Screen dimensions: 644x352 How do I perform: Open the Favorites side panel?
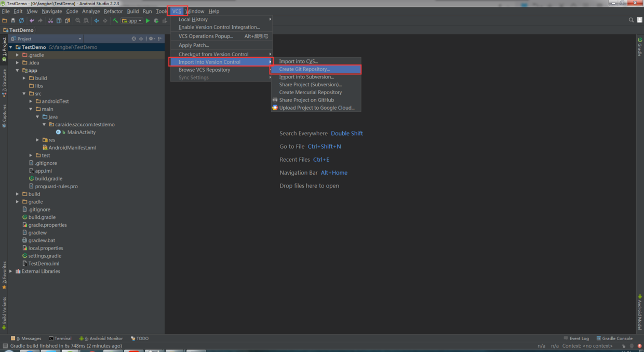pyautogui.click(x=4, y=276)
